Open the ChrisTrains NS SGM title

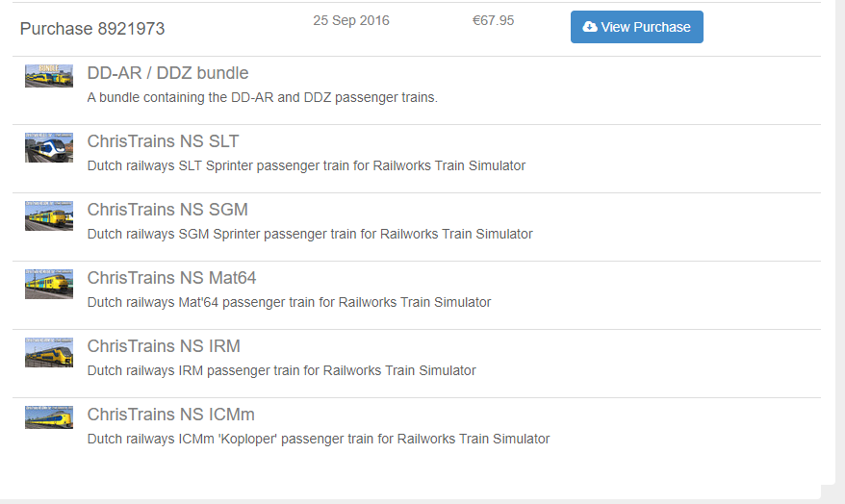coord(167,210)
